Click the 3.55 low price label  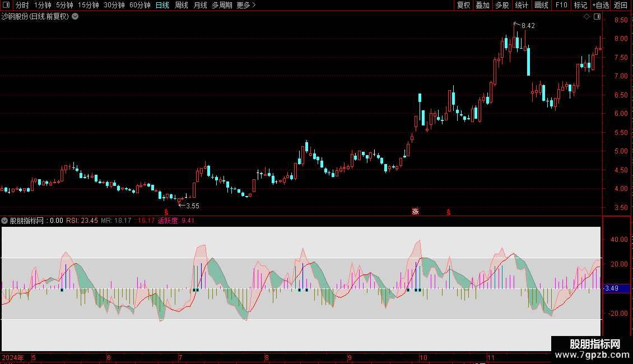193,206
